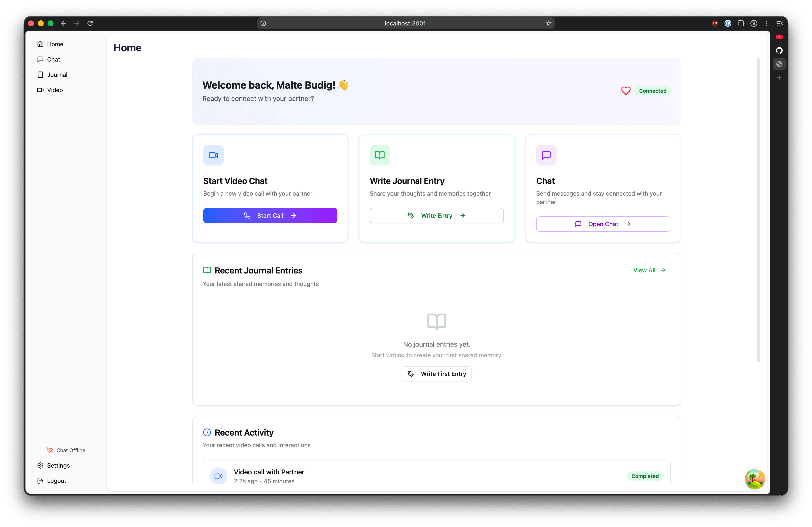The width and height of the screenshot is (812, 527).
Task: Click the Start Call button
Action: pos(270,215)
